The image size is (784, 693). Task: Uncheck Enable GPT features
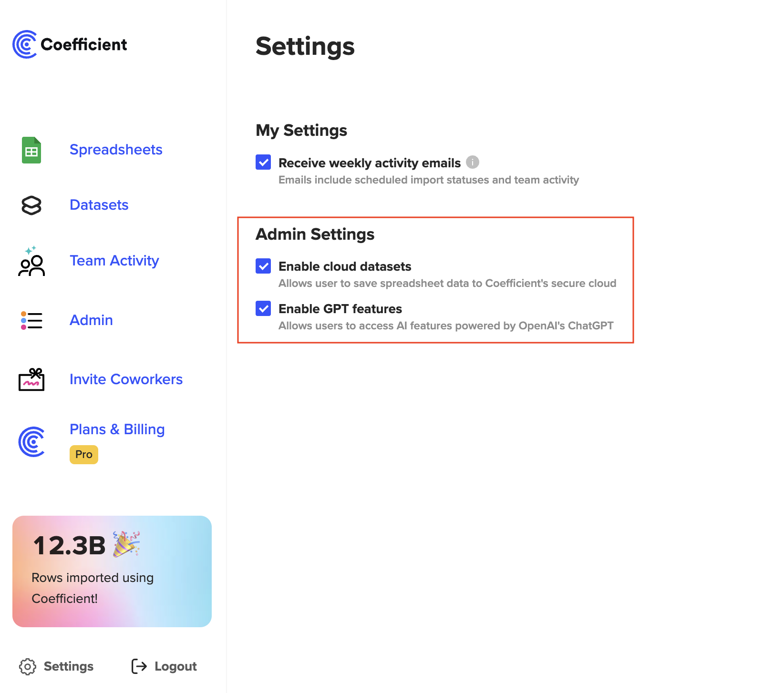coord(263,308)
